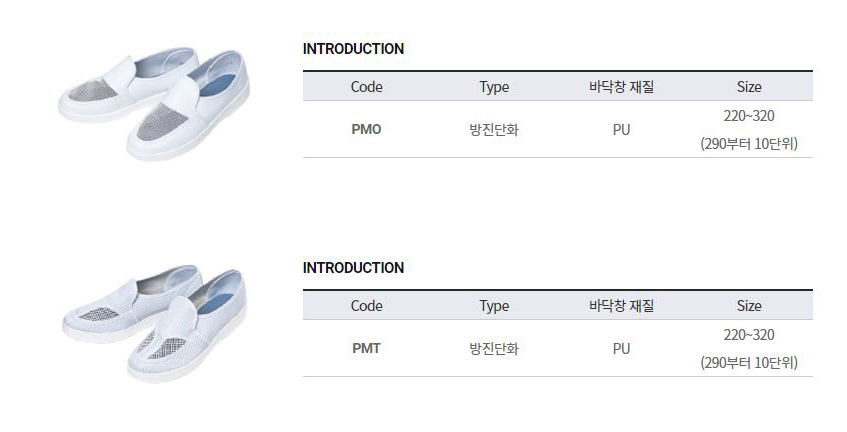
Task: Select the 220~320 size range for PMO
Action: pos(749,116)
